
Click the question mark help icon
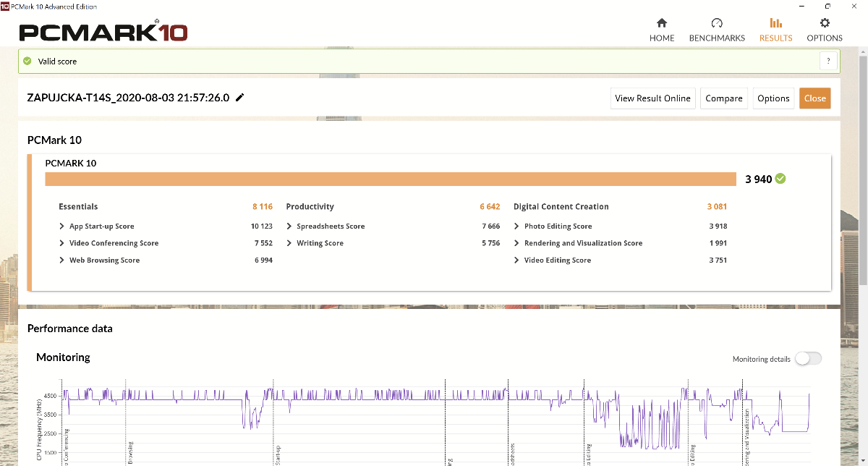click(828, 62)
